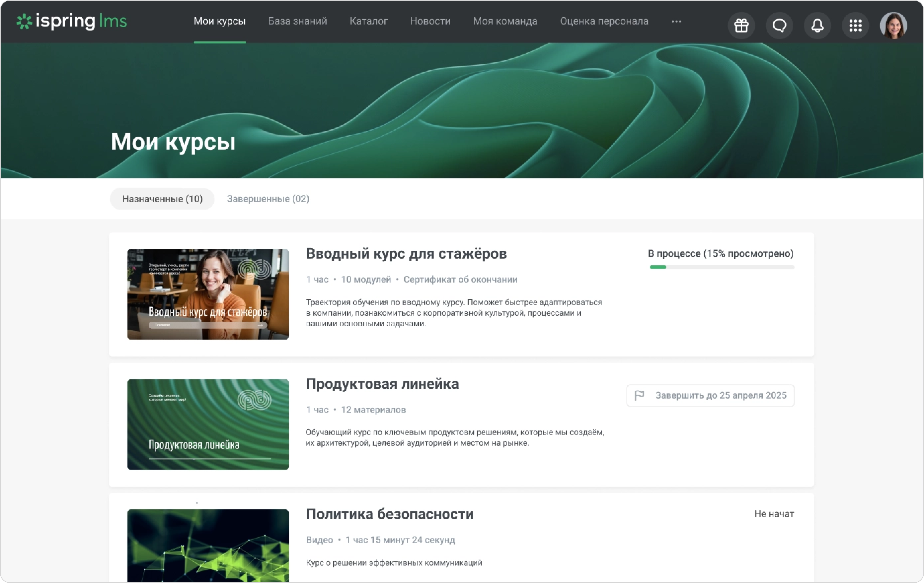
Task: Open the Каталог section
Action: [368, 22]
